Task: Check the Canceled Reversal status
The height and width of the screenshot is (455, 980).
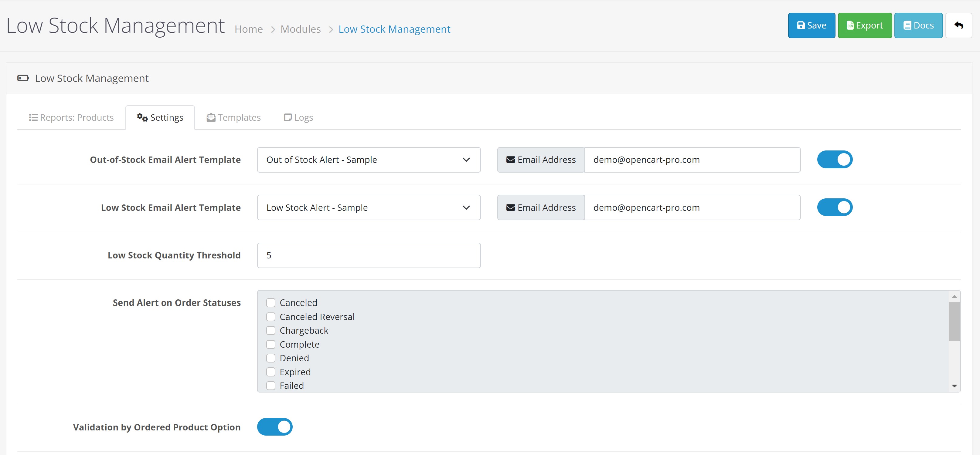Action: pos(271,317)
